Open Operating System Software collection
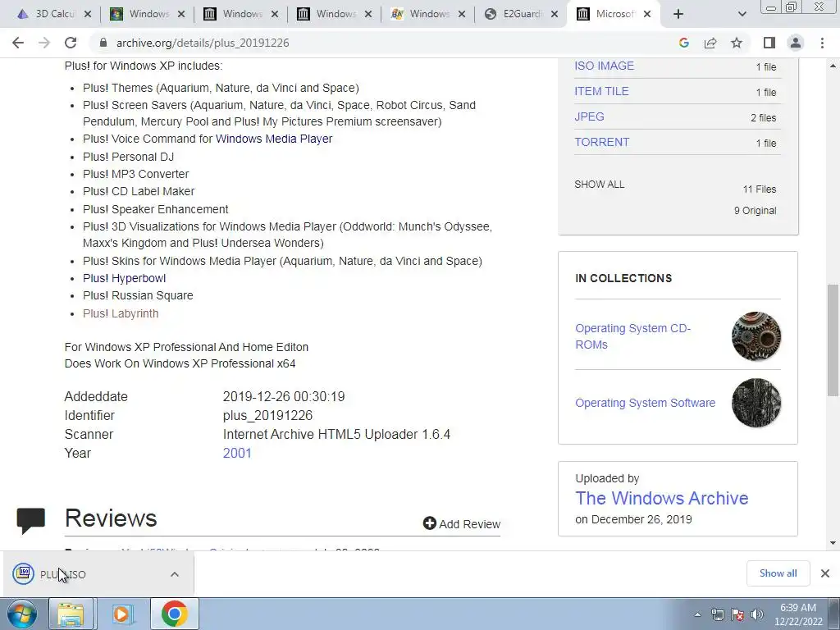 point(645,403)
